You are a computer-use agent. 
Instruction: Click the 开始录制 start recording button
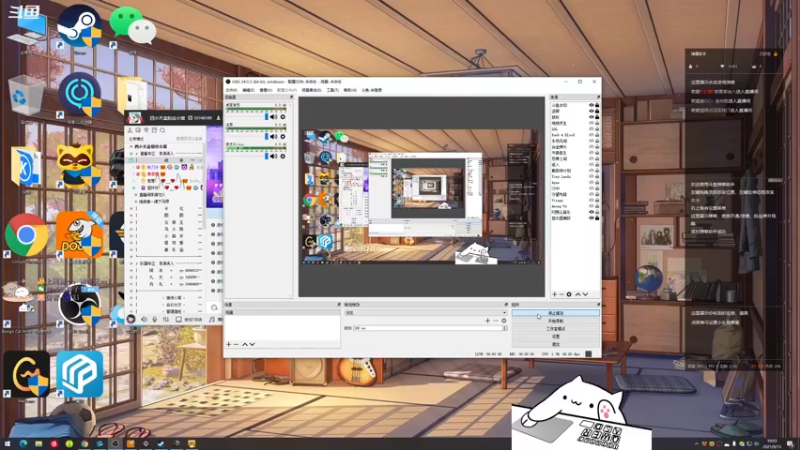click(x=556, y=321)
